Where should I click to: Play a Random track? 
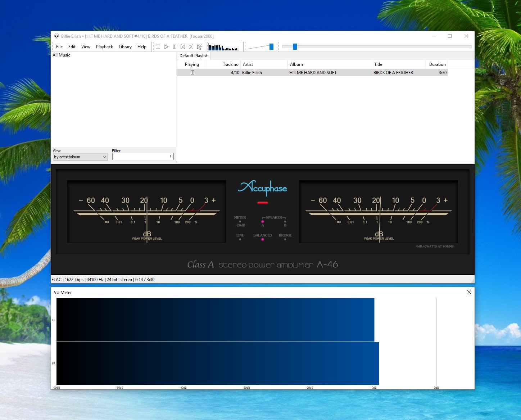(200, 47)
